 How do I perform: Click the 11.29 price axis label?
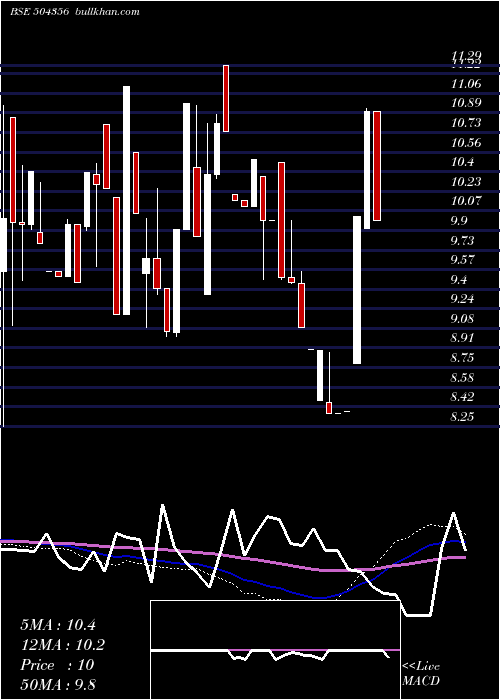[x=467, y=56]
